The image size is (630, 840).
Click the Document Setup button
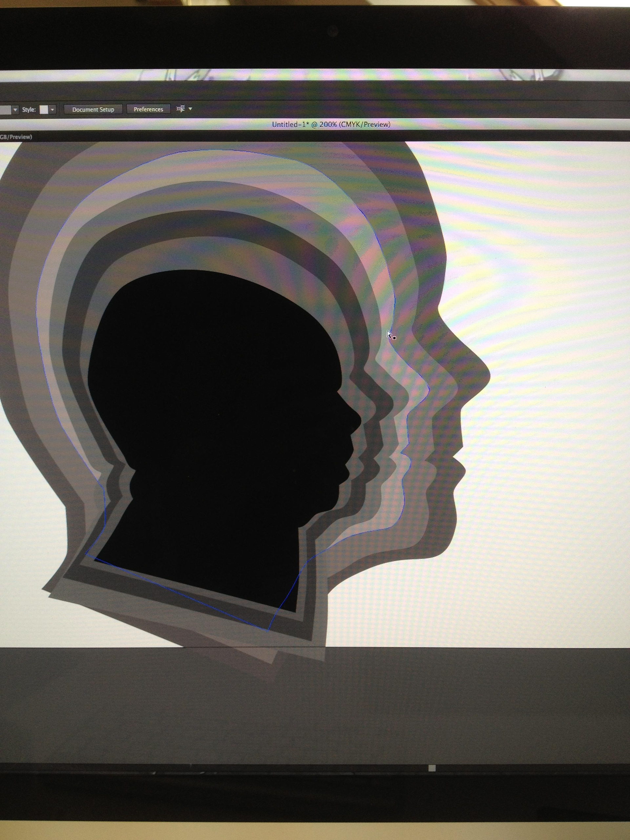(93, 109)
